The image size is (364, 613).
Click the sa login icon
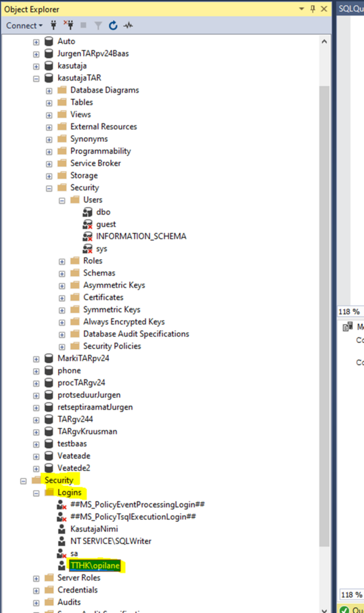pos(61,553)
